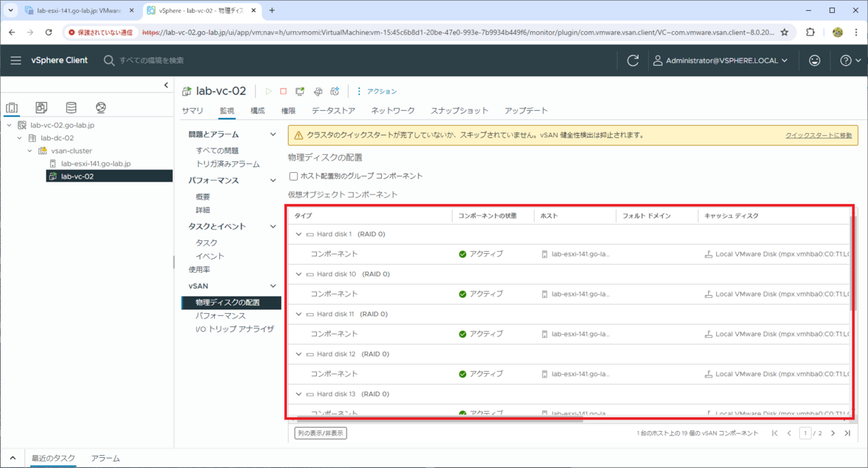Open the feedback smiley icon

tap(814, 61)
